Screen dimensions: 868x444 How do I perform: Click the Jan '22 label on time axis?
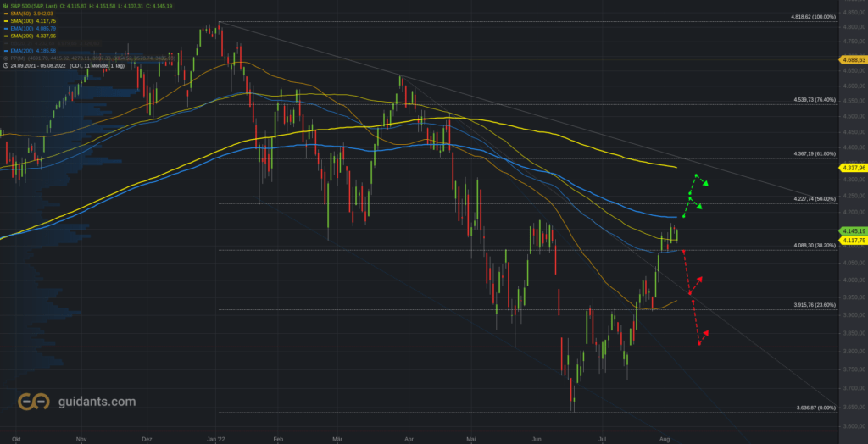click(x=217, y=438)
